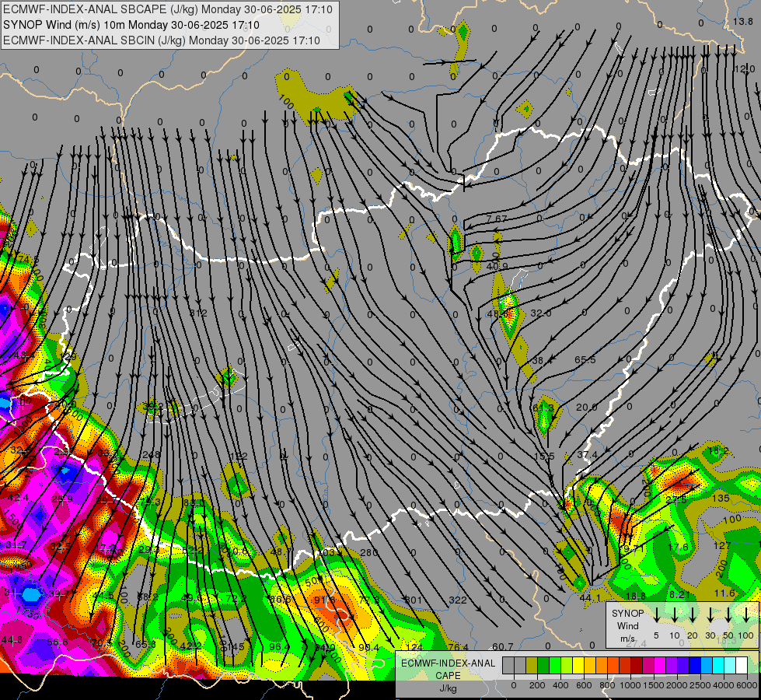Click the 50 m/s wind arrow in legend
Screen dimensions: 761x700
728,614
